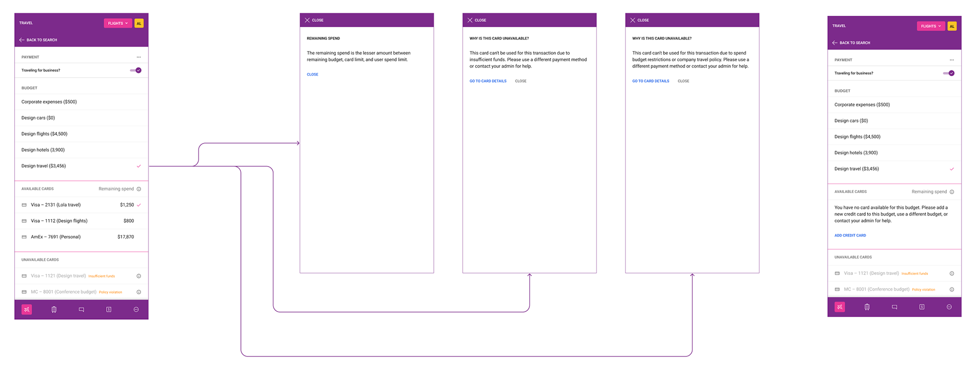This screenshot has width=980, height=381.
Task: Click Add Credit Card link
Action: [x=850, y=235]
